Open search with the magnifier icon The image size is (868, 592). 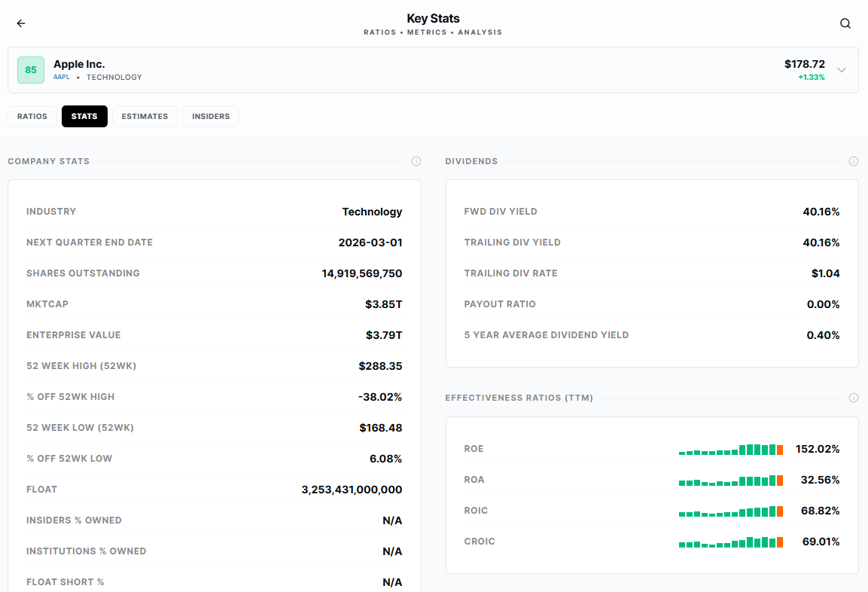coord(845,23)
